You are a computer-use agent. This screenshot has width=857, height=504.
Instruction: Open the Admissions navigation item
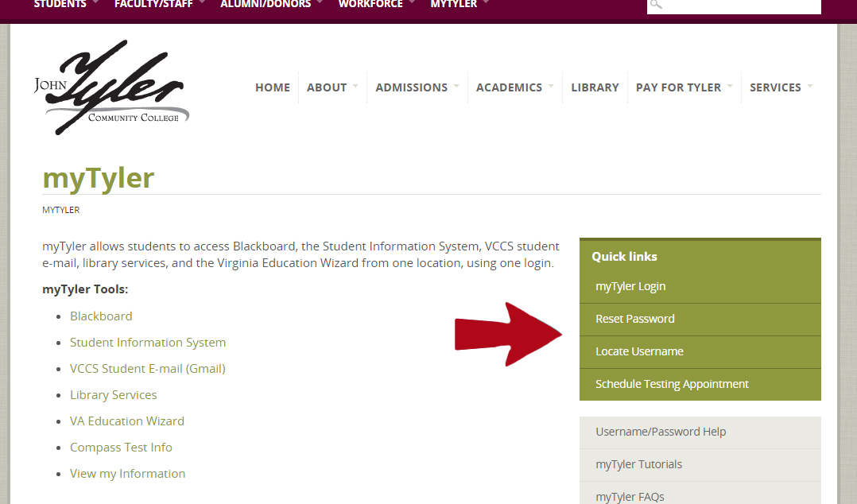tap(412, 87)
